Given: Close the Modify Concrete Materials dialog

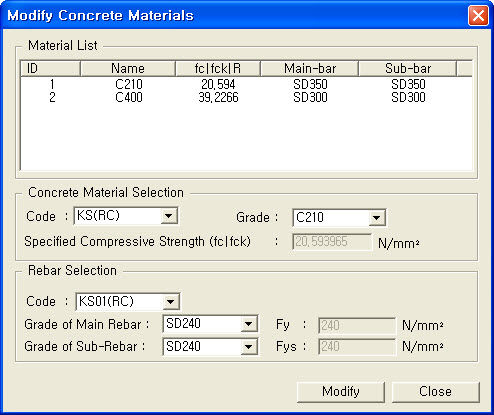Looking at the screenshot, I should [x=478, y=15].
